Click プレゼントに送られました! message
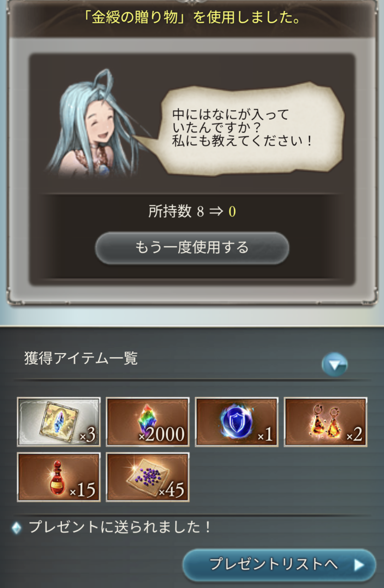 pyautogui.click(x=120, y=527)
